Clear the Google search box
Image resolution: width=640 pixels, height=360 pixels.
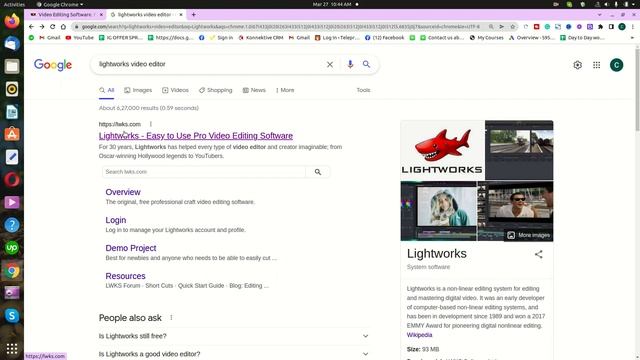pyautogui.click(x=330, y=64)
